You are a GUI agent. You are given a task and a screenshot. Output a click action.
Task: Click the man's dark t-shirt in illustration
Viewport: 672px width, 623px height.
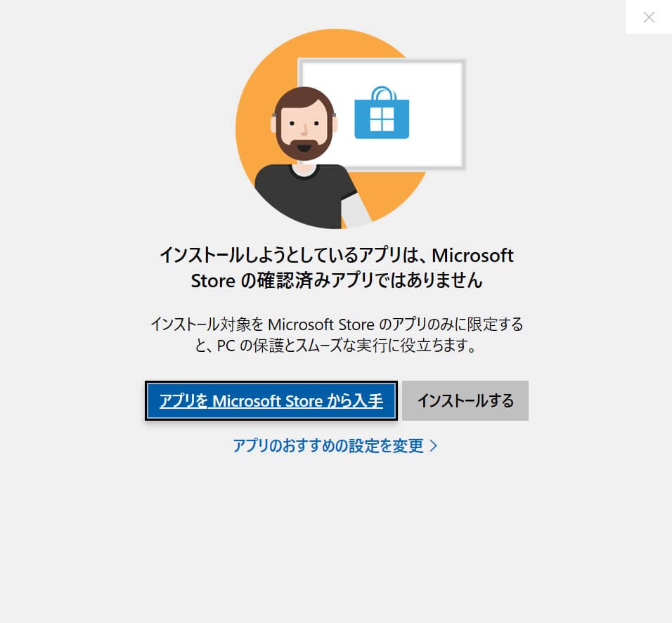pyautogui.click(x=305, y=196)
